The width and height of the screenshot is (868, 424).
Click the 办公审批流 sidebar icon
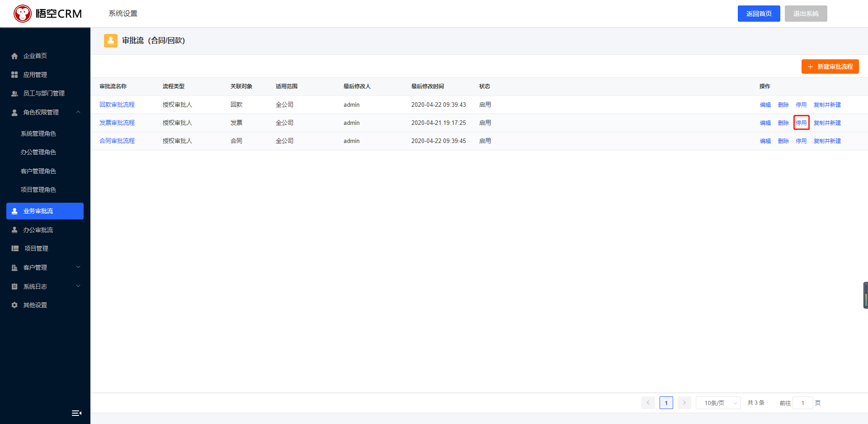click(14, 230)
